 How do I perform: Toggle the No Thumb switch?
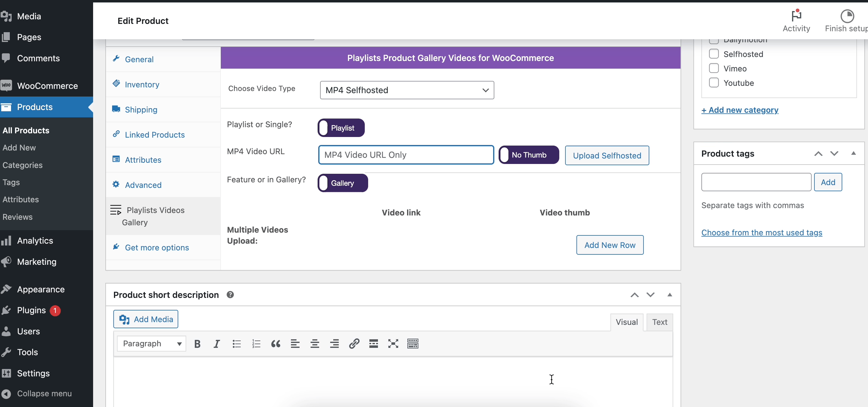click(528, 155)
